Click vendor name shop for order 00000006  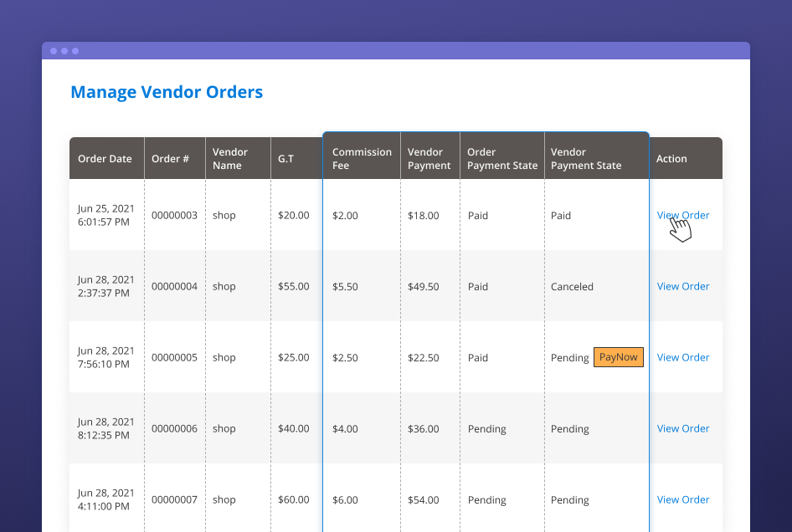pyautogui.click(x=224, y=429)
